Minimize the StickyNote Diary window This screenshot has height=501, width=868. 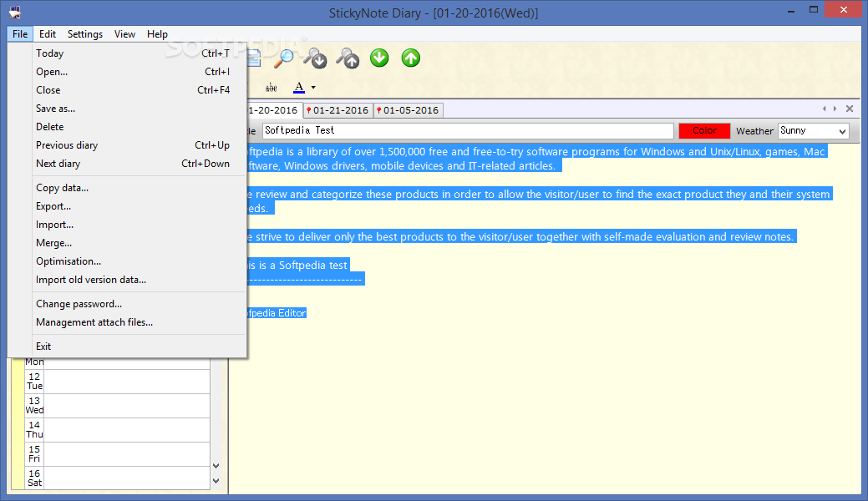(791, 9)
